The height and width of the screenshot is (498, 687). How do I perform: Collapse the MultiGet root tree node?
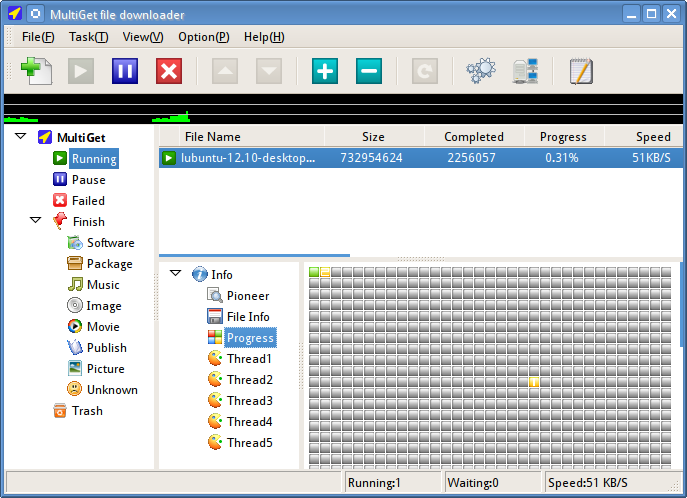click(21, 136)
